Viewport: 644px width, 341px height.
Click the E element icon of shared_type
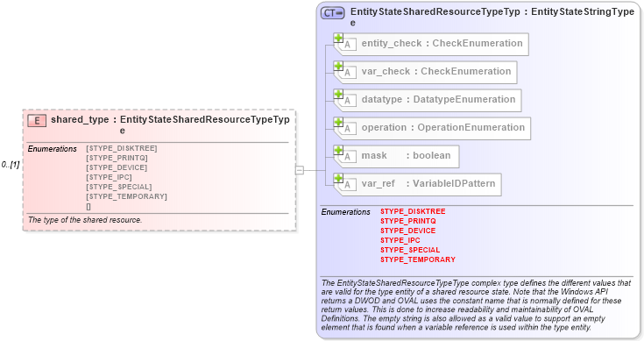click(37, 120)
